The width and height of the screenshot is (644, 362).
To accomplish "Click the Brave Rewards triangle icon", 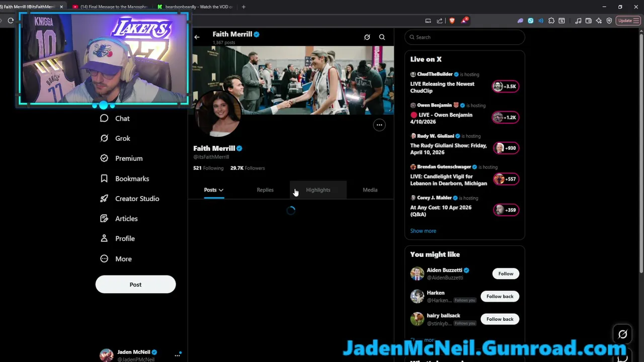I will point(464,21).
